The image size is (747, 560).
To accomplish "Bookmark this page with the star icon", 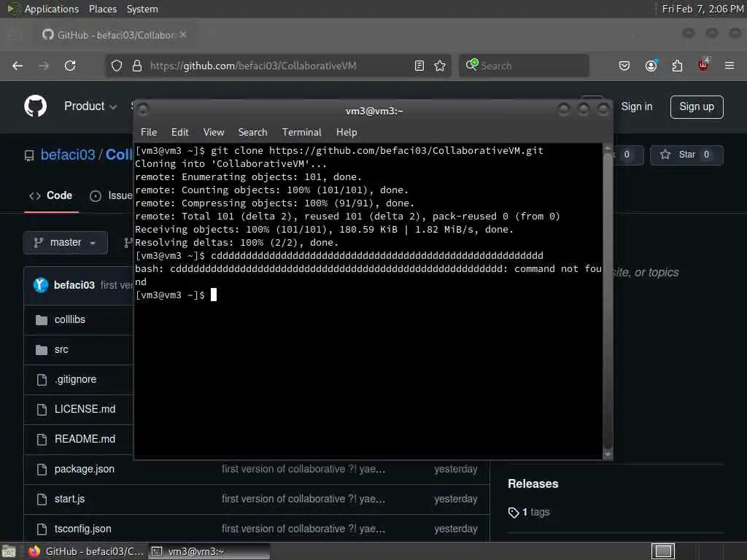I will coord(440,66).
